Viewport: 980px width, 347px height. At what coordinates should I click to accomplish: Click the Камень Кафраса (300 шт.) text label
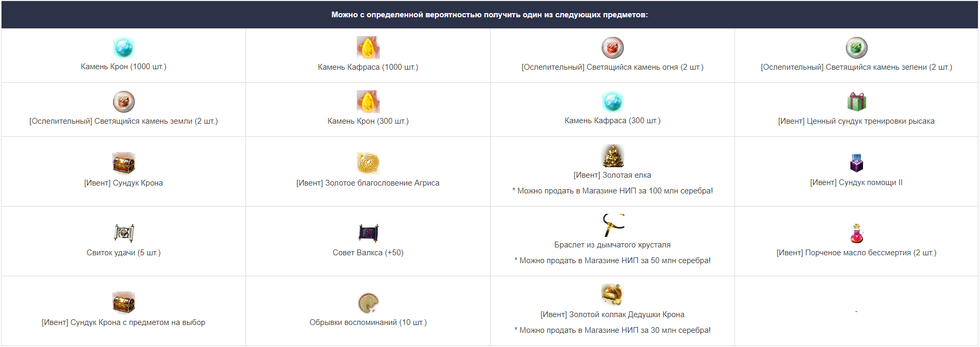(x=612, y=121)
